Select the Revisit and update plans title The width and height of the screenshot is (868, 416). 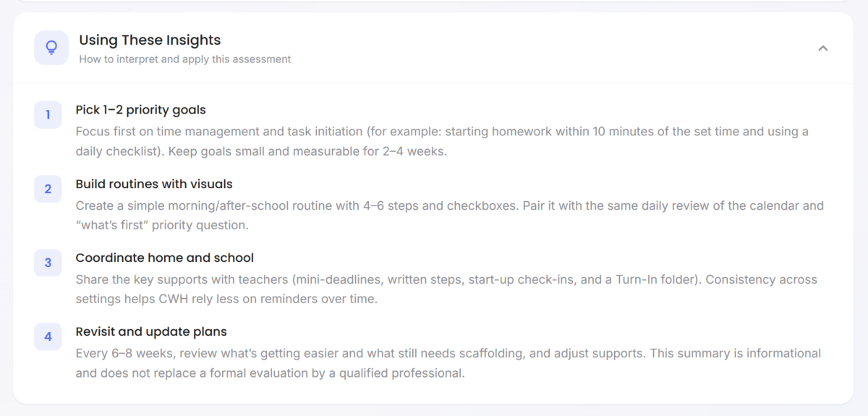click(151, 331)
